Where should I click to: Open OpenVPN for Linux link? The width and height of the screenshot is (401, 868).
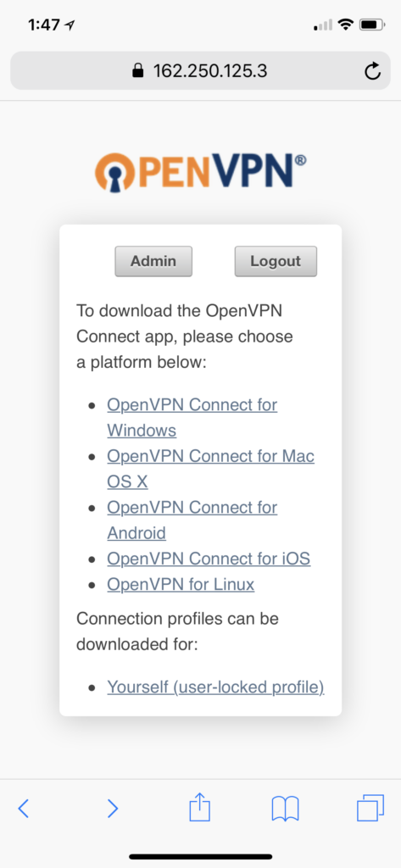pos(181,584)
